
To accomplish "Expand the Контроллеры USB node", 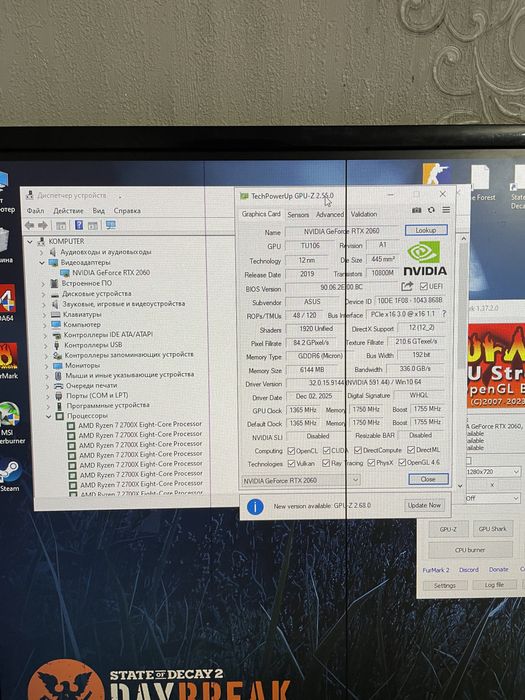I will (x=46, y=346).
